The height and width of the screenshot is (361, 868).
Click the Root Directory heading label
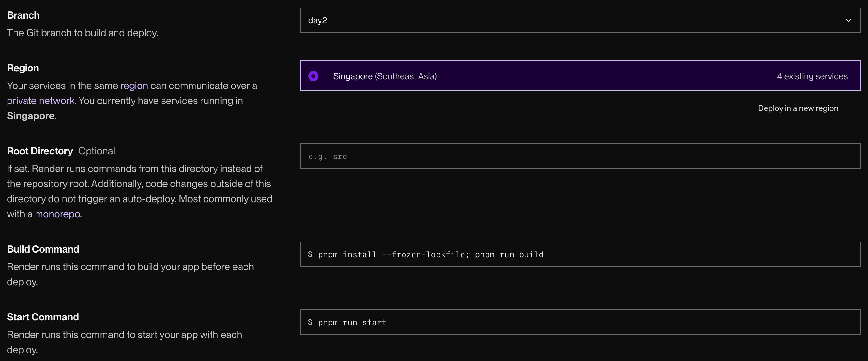40,151
